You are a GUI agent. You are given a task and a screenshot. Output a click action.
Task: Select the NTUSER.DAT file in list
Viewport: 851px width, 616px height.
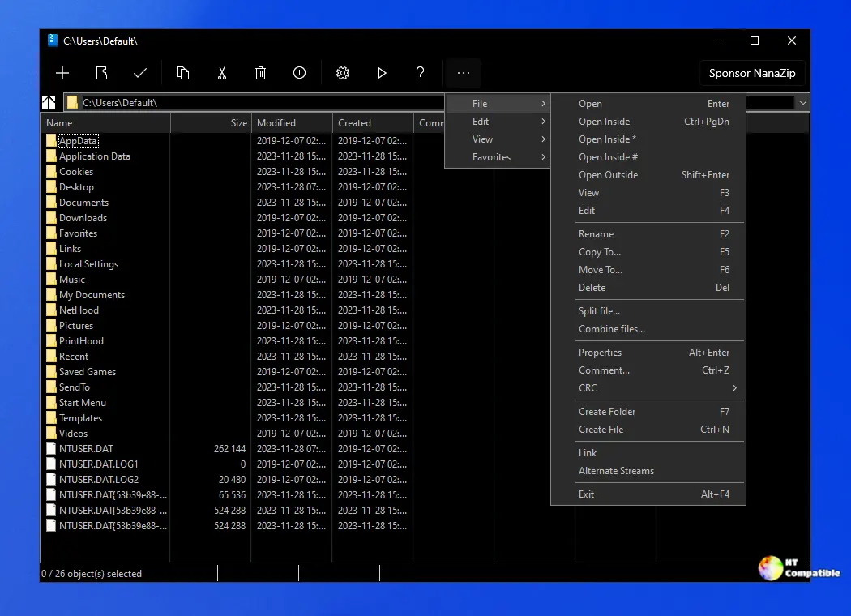click(86, 449)
